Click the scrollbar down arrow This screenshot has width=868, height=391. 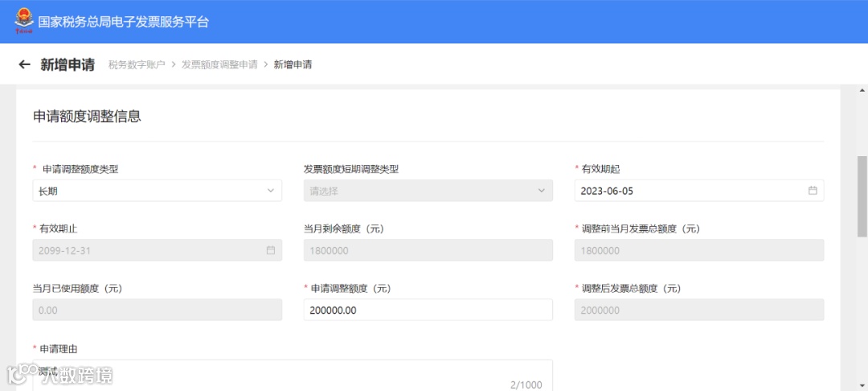862,385
